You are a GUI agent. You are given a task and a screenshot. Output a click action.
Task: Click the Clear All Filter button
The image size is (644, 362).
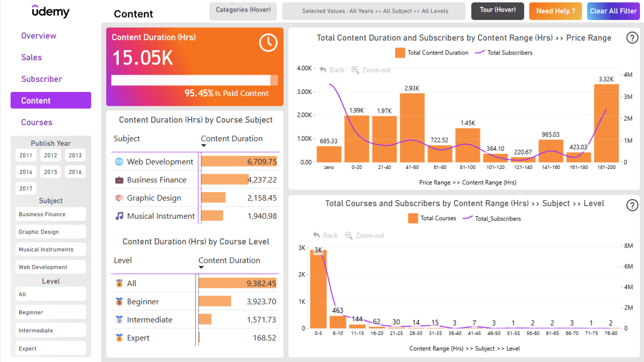point(613,11)
